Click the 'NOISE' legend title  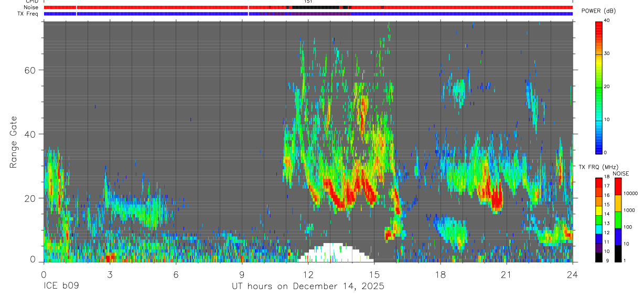click(x=620, y=173)
